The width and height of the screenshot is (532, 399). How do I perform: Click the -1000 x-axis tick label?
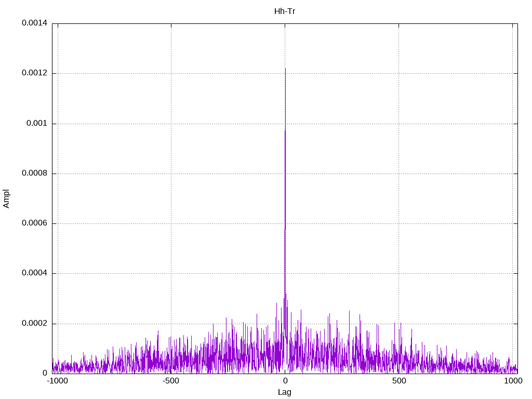pos(57,381)
